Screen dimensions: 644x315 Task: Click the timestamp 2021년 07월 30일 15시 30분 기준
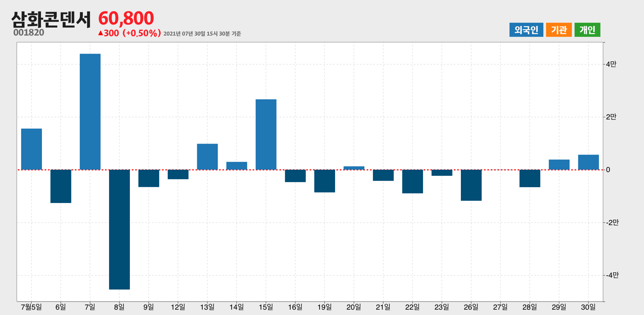tap(202, 34)
